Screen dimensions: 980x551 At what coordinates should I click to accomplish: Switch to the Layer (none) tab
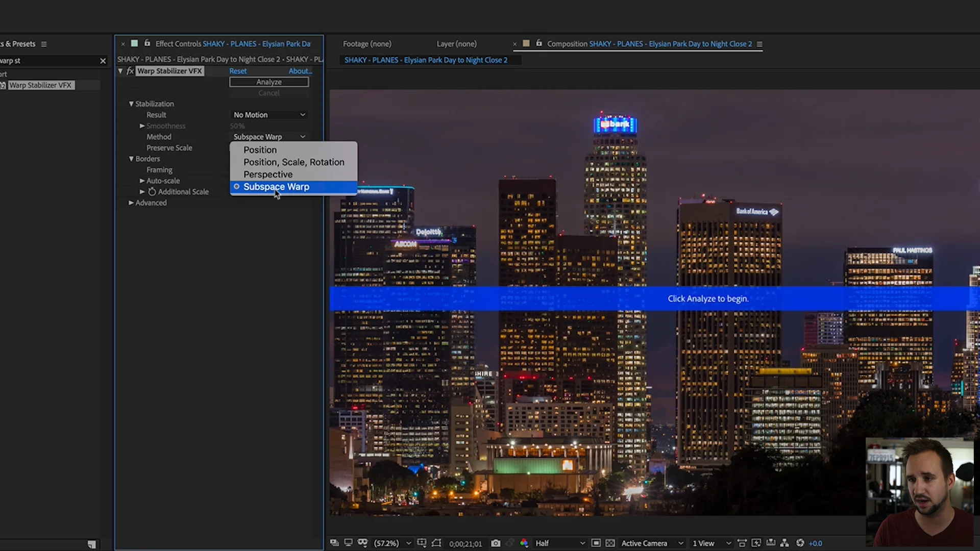456,44
